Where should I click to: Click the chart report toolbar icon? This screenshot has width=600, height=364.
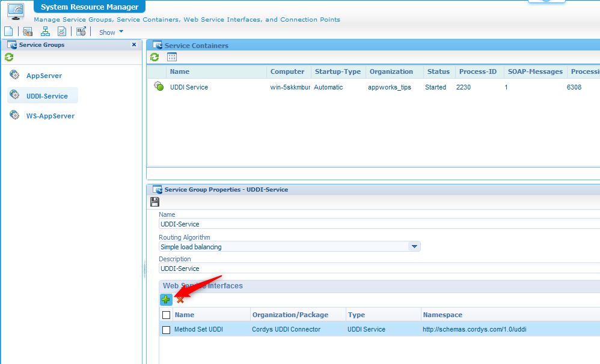[62, 32]
